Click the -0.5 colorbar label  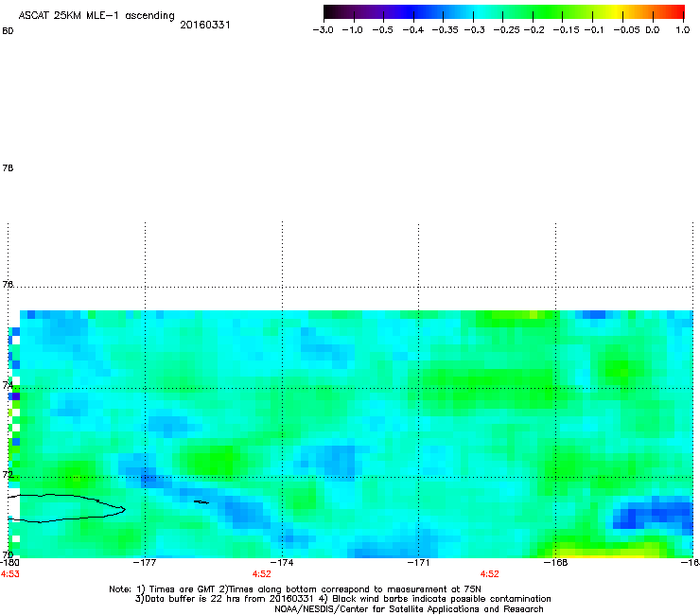point(382,30)
